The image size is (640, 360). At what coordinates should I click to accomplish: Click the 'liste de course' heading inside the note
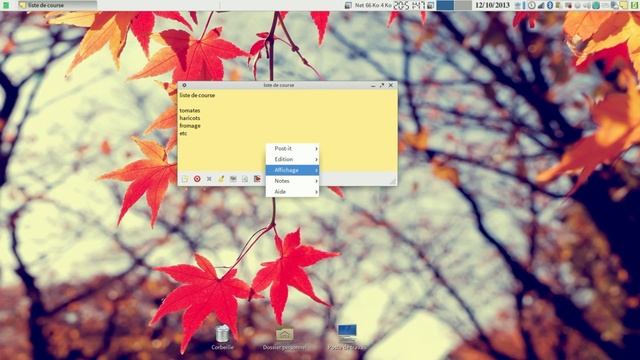click(197, 95)
